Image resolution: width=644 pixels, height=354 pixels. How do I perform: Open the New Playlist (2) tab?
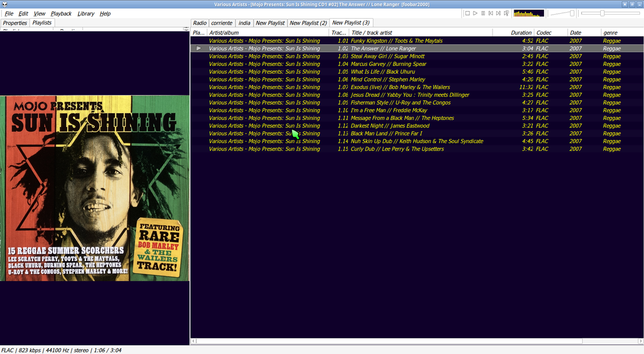click(x=308, y=23)
